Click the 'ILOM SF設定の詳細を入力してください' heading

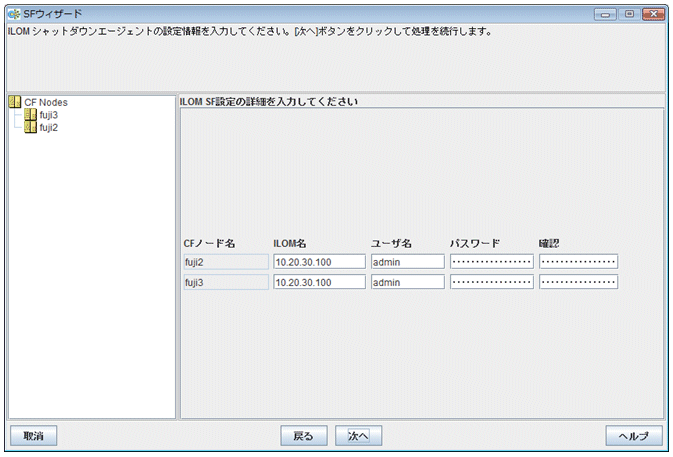tap(269, 102)
